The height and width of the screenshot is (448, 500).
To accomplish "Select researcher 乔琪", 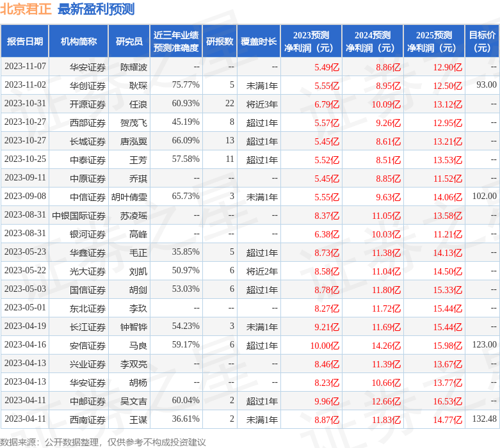I will 138,179.
